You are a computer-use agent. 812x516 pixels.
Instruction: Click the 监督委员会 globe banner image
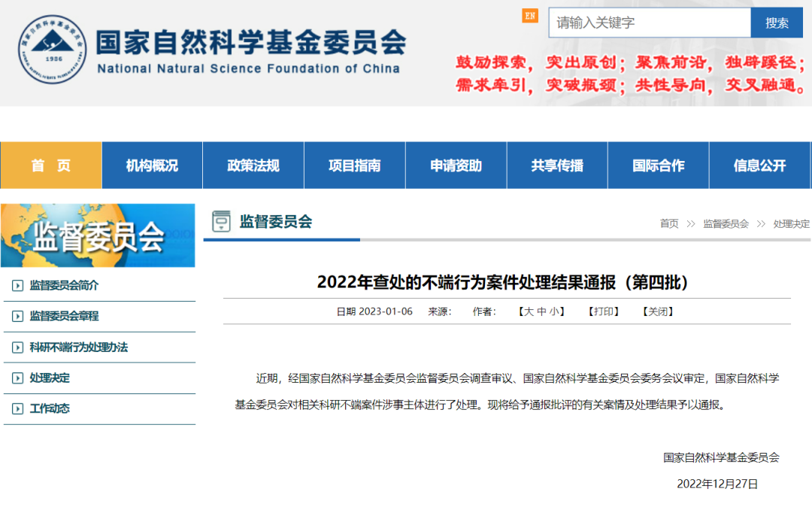tap(98, 235)
